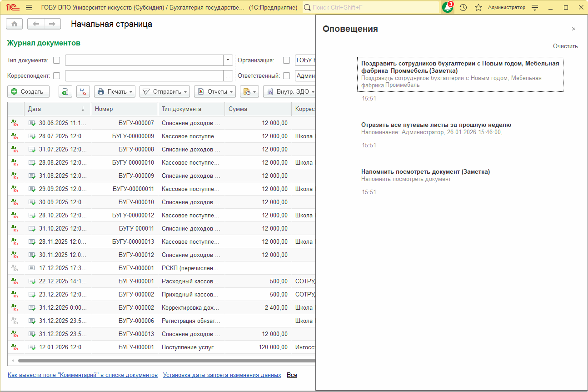
Task: Tick the Корреспондент filter checkbox
Action: click(57, 75)
